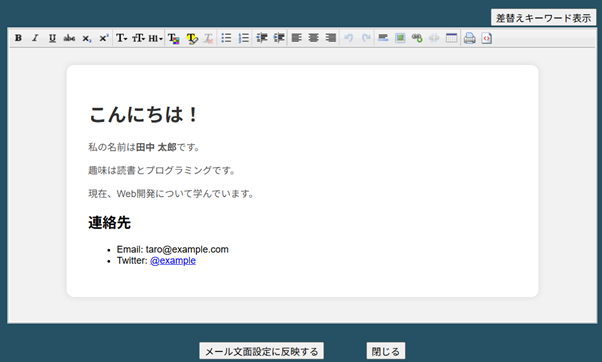
Task: Click the 閉じる button
Action: 385,351
